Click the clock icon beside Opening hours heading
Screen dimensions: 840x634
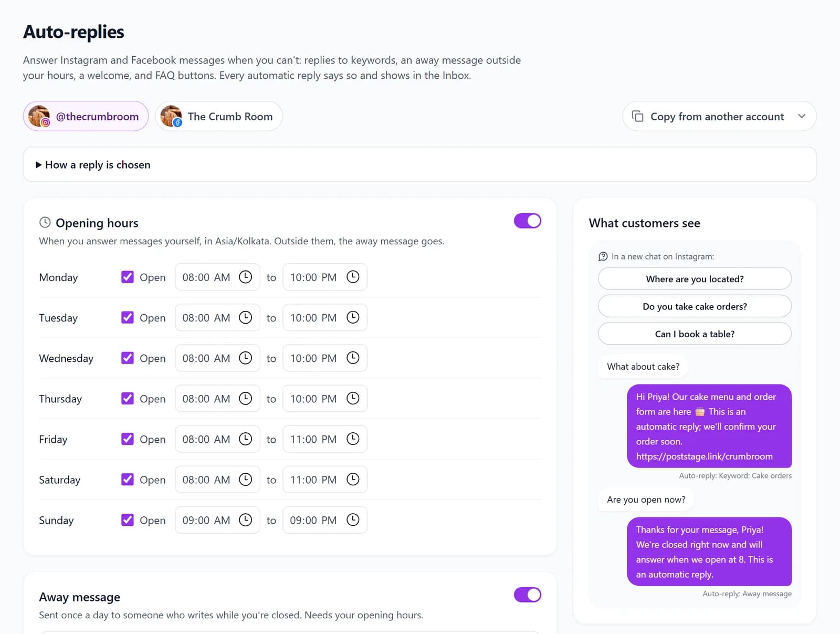click(x=45, y=222)
